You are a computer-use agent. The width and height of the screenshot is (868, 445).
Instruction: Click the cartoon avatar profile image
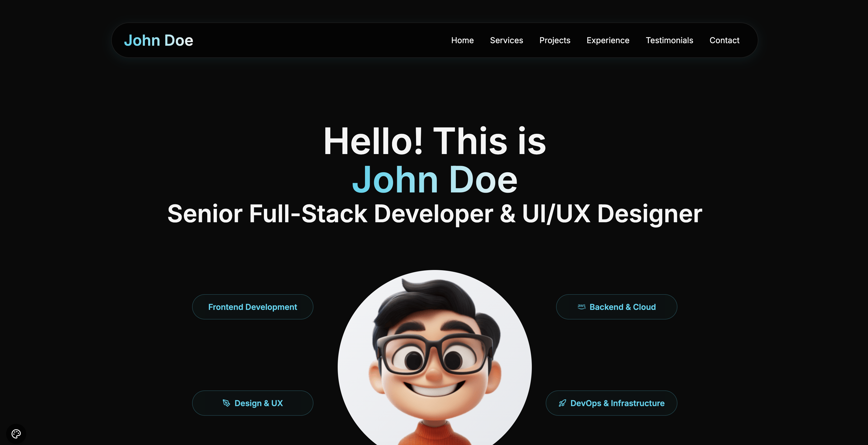point(435,357)
